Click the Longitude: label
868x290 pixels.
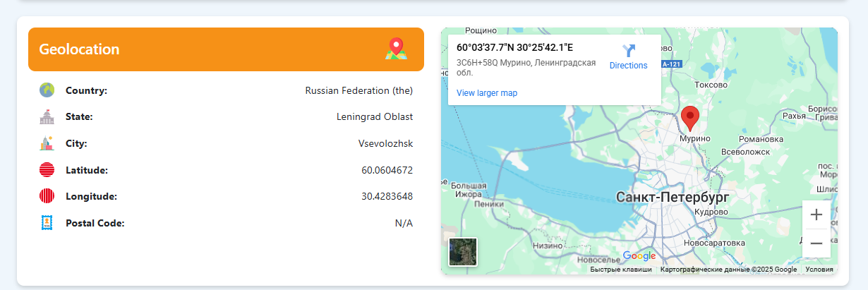pyautogui.click(x=91, y=196)
